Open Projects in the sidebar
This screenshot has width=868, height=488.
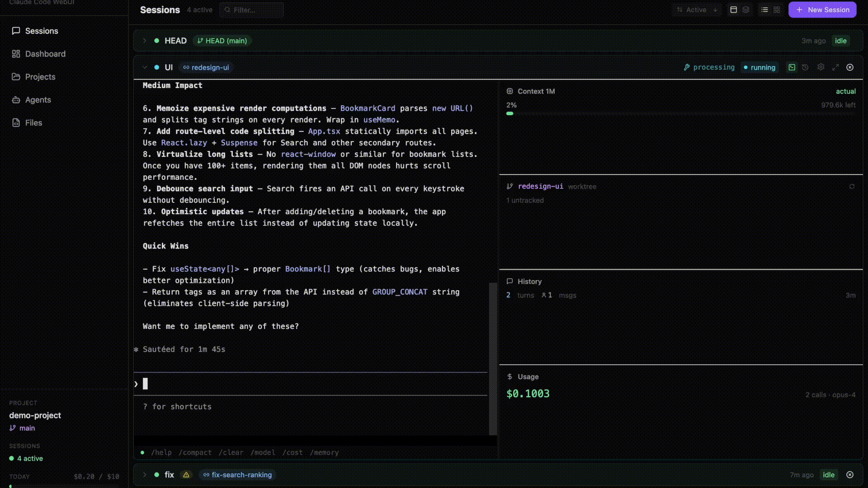[x=40, y=77]
